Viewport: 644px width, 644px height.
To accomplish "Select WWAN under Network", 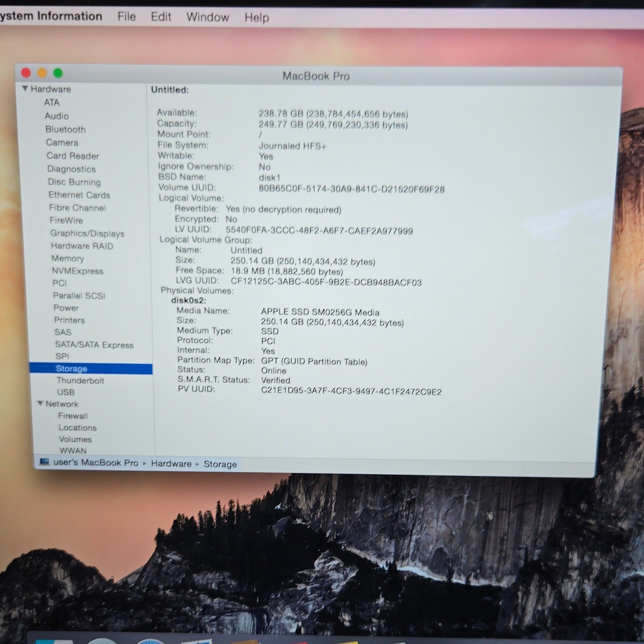I will [73, 450].
